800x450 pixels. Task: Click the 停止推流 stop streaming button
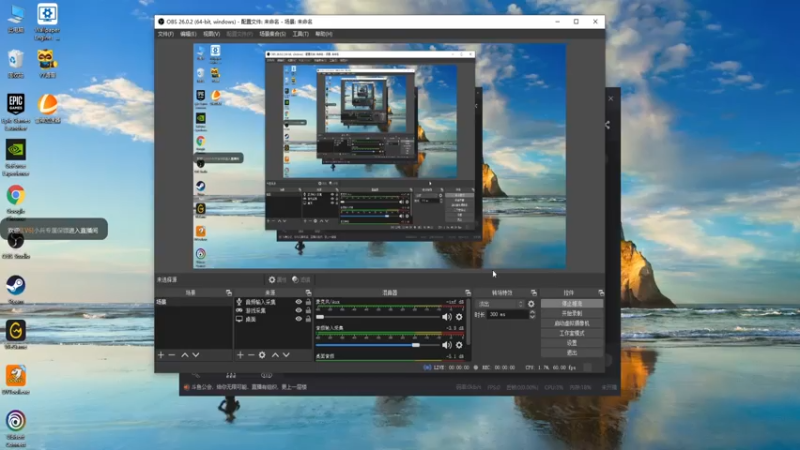(571, 304)
